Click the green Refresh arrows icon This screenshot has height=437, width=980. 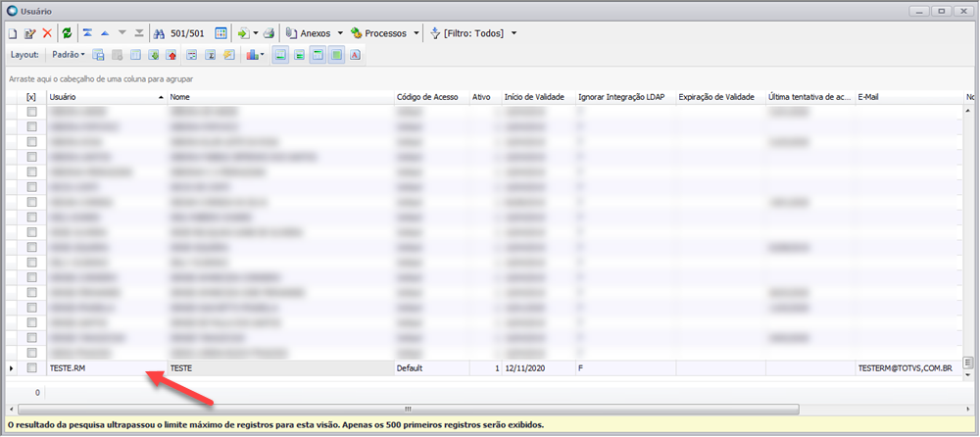pos(67,33)
